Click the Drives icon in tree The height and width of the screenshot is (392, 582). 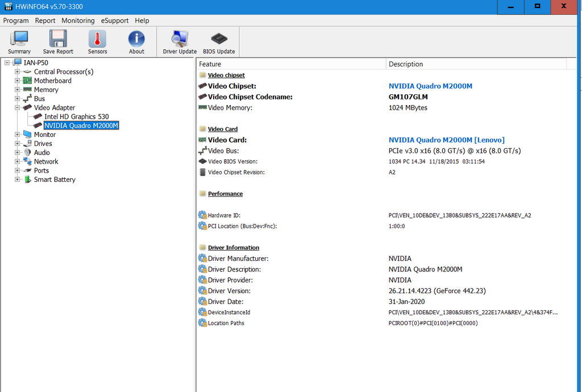[x=27, y=144]
